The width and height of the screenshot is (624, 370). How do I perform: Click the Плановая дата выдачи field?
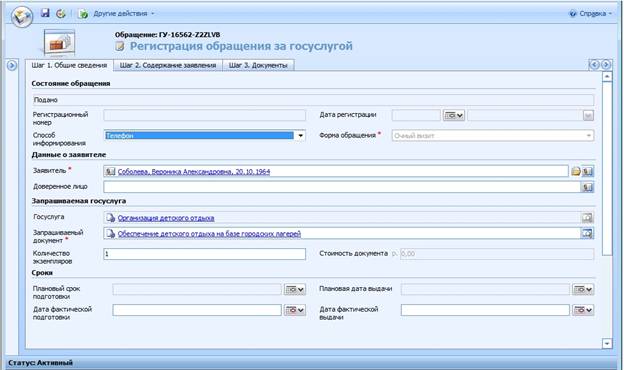point(485,289)
